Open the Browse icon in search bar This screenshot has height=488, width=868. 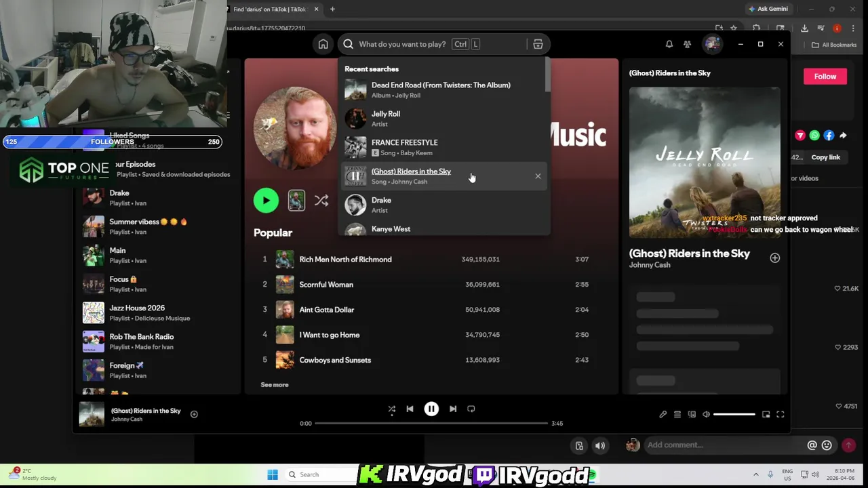(x=538, y=44)
